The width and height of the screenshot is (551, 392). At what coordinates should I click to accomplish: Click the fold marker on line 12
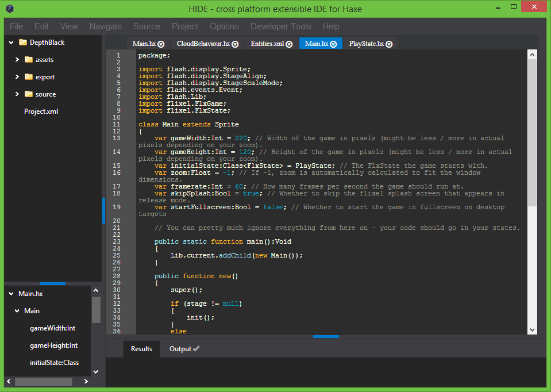[125, 131]
